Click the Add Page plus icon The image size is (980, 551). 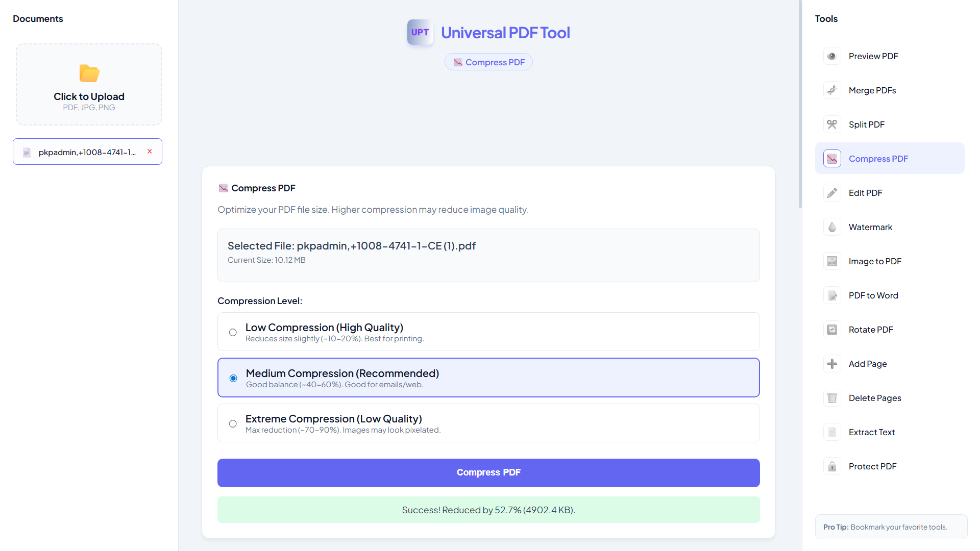(832, 363)
